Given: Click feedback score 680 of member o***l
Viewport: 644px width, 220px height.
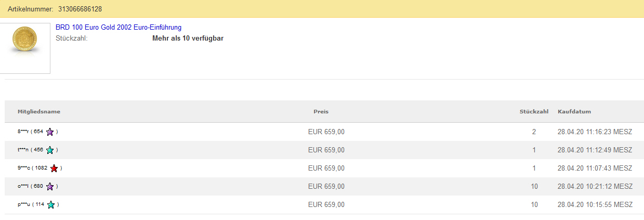Looking at the screenshot, I should click(x=38, y=187).
